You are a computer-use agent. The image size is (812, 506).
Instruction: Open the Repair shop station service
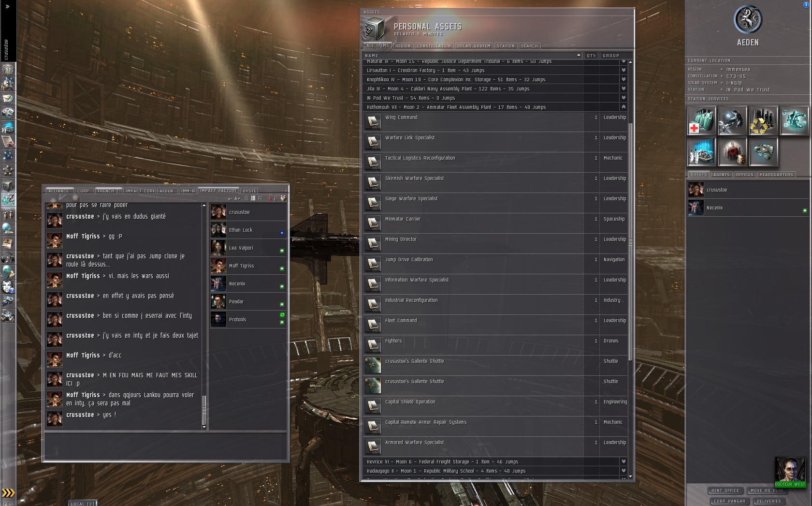(x=732, y=121)
